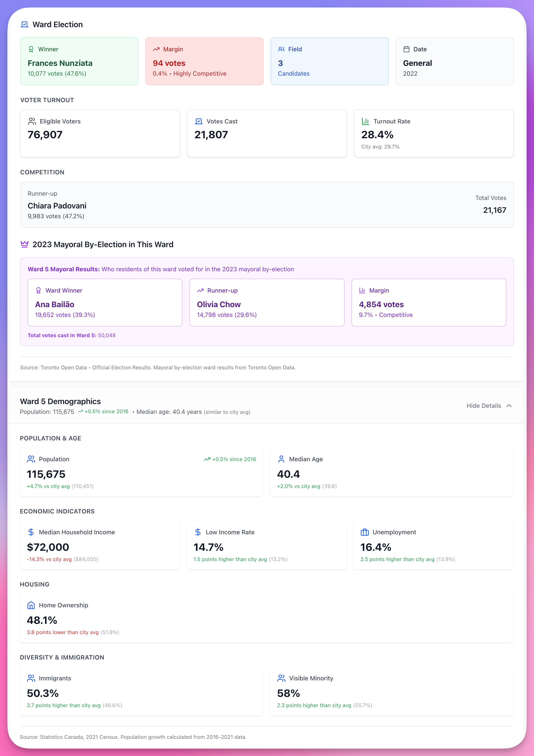The height and width of the screenshot is (756, 534).
Task: Click the Hide Details text
Action: [483, 406]
